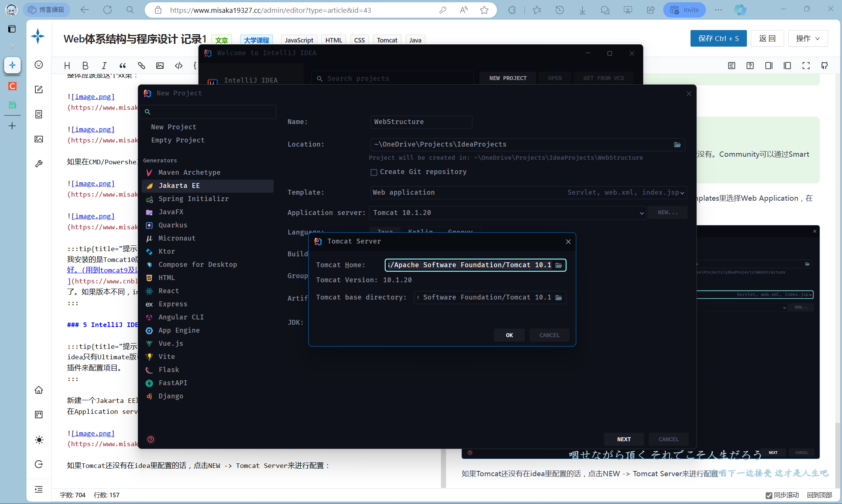The width and height of the screenshot is (842, 504).
Task: Click the 返回 button
Action: point(767,38)
